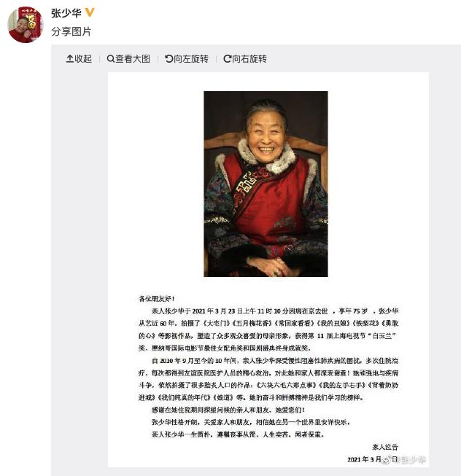Screen dimensions: 461x476
Task: Click the greeting line 各位朋友好
Action: (157, 299)
